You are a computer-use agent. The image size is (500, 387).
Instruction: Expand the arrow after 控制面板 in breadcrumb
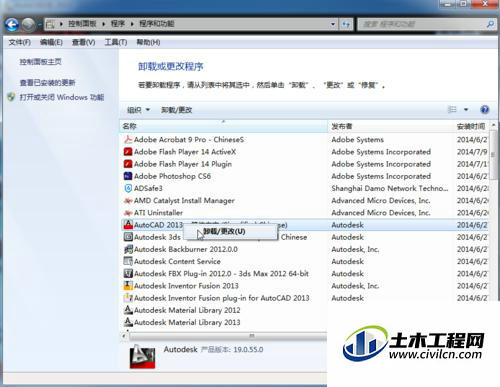click(x=103, y=24)
